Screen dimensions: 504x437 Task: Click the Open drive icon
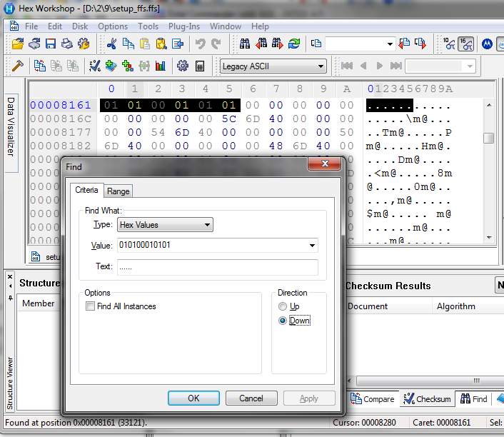[34, 44]
